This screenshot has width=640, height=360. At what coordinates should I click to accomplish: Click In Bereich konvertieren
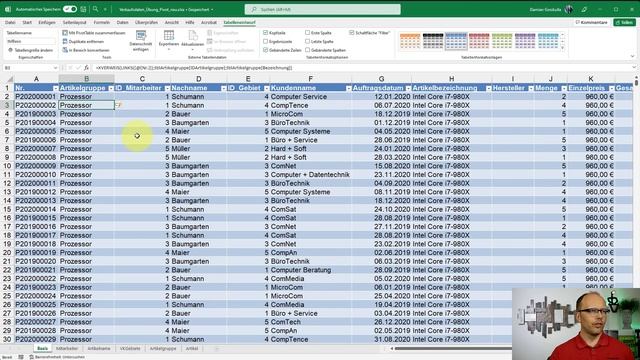coord(86,50)
